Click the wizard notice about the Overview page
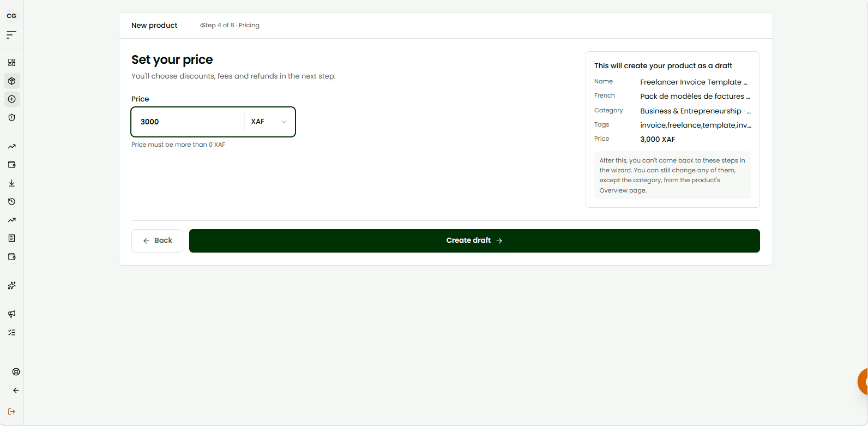 click(672, 175)
